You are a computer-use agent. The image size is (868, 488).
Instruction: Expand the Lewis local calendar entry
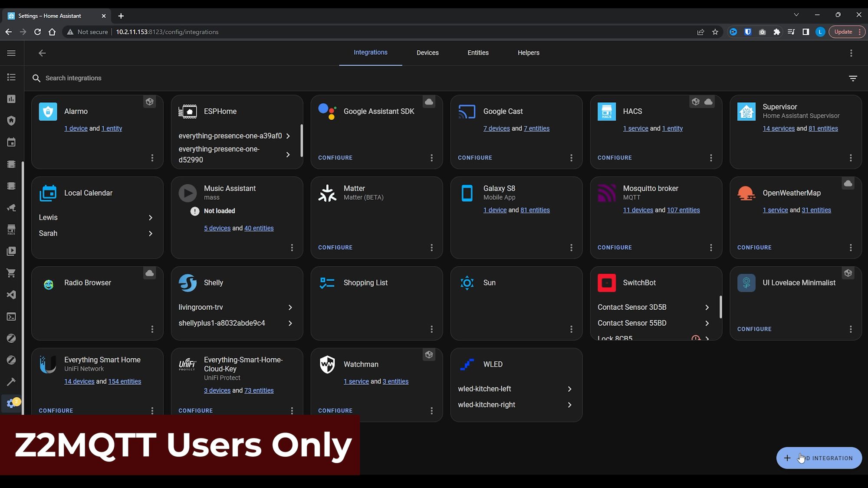150,217
